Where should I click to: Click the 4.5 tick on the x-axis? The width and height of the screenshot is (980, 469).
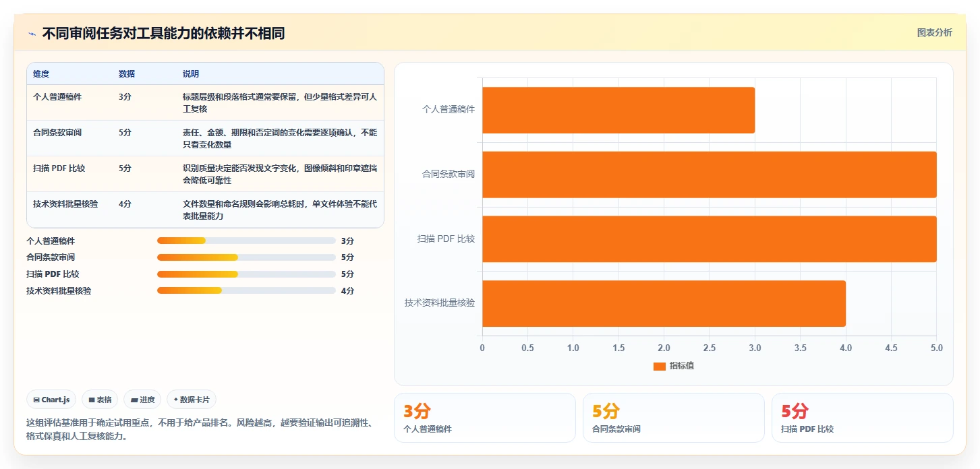[891, 348]
